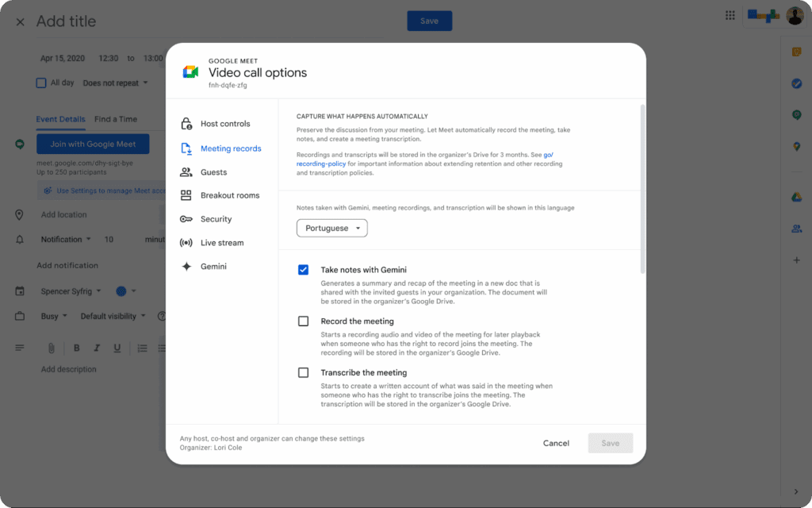Switch to Breakout rooms section
The image size is (812, 508).
(222, 195)
